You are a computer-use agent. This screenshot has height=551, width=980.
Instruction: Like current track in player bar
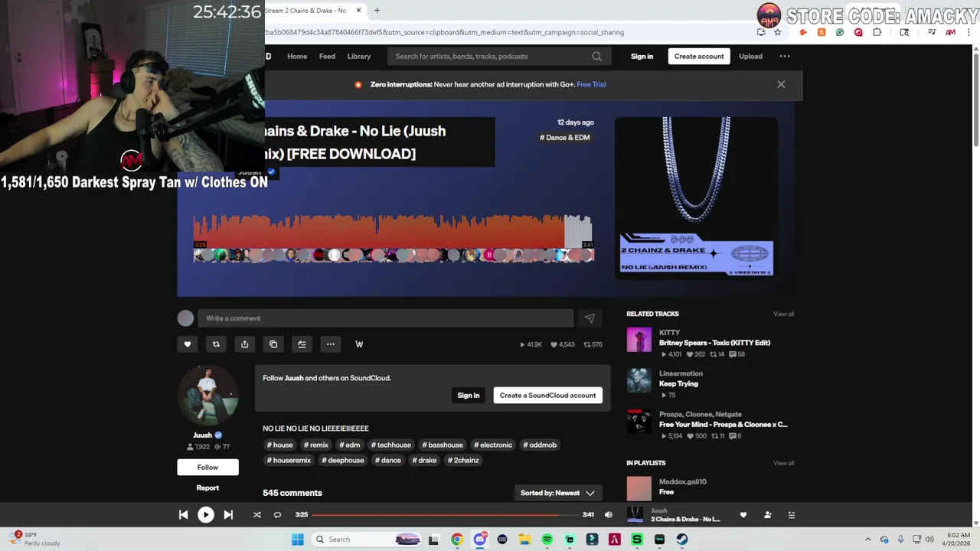pos(743,515)
